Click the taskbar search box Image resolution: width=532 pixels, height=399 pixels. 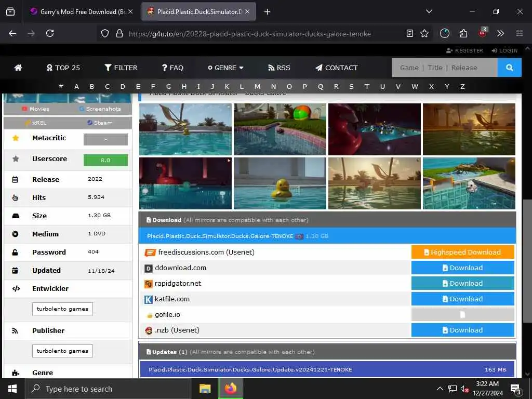click(108, 389)
